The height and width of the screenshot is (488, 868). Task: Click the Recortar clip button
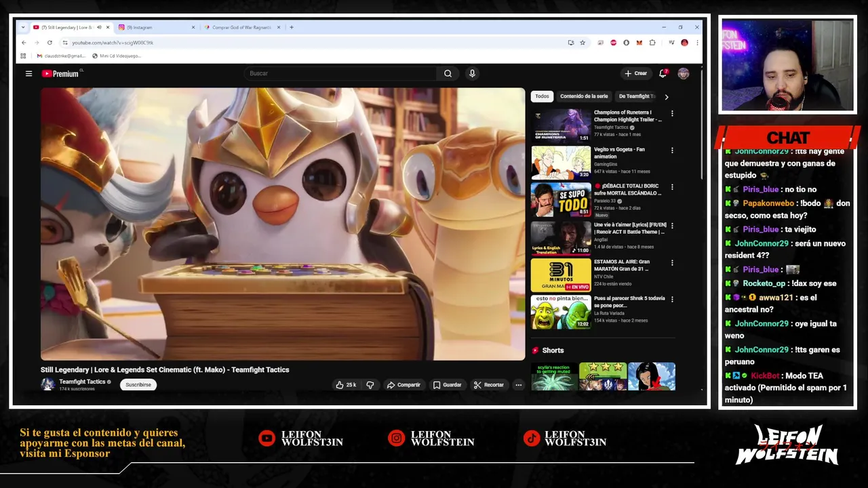[489, 385]
